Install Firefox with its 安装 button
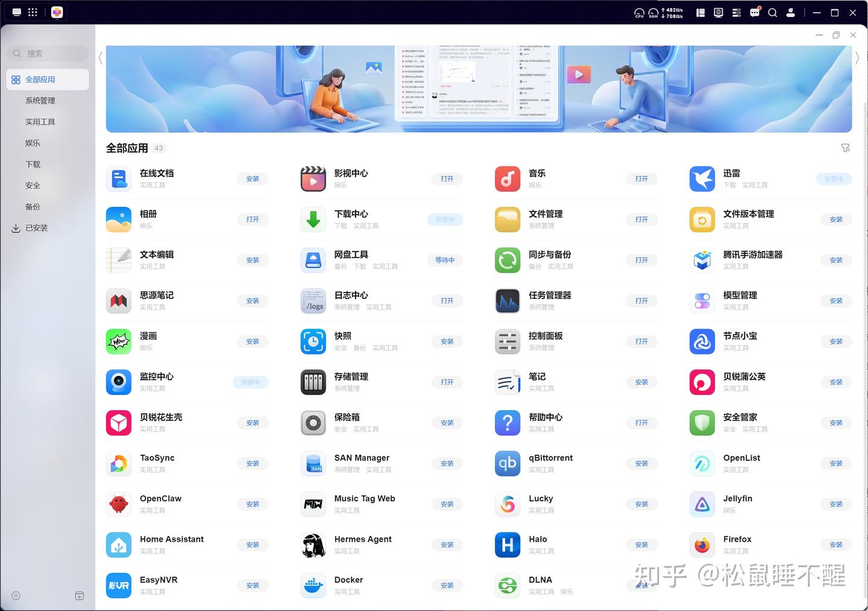This screenshot has width=868, height=611. [836, 545]
